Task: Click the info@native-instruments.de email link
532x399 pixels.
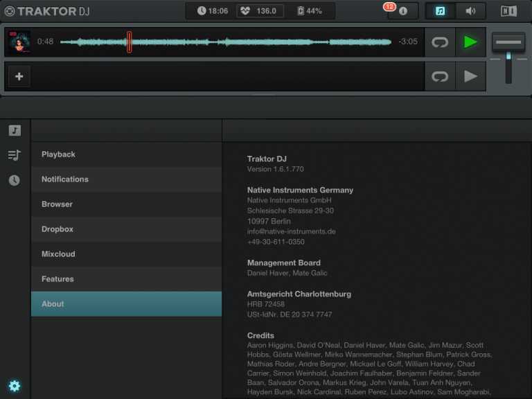Action: 291,231
